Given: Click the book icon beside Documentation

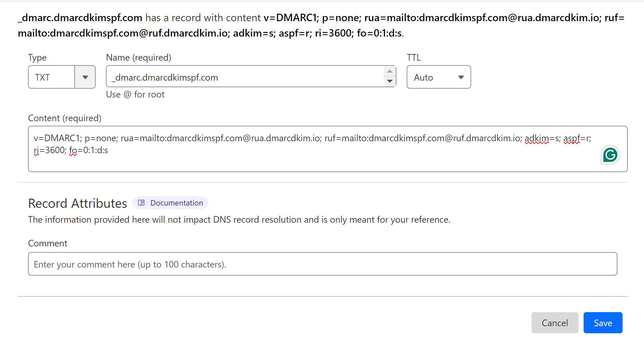Looking at the screenshot, I should tap(141, 203).
